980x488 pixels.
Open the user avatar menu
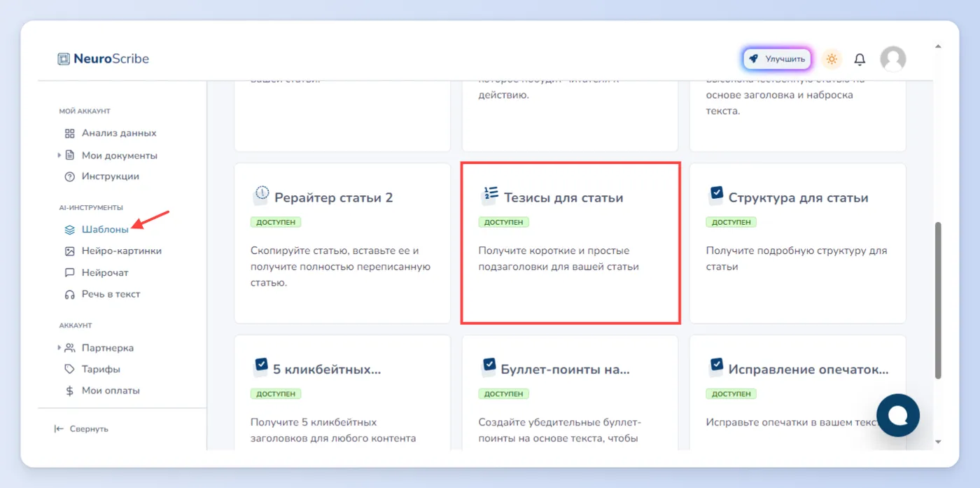click(893, 59)
